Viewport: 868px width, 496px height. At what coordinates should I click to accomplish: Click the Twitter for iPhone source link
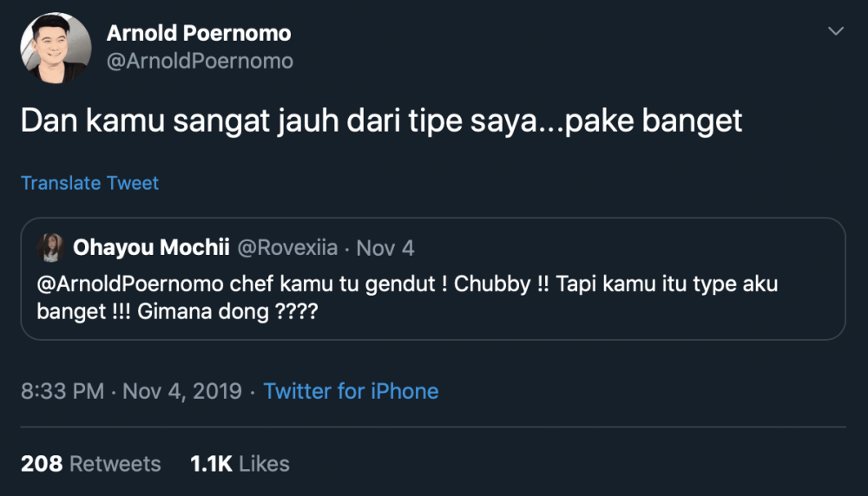tap(351, 391)
